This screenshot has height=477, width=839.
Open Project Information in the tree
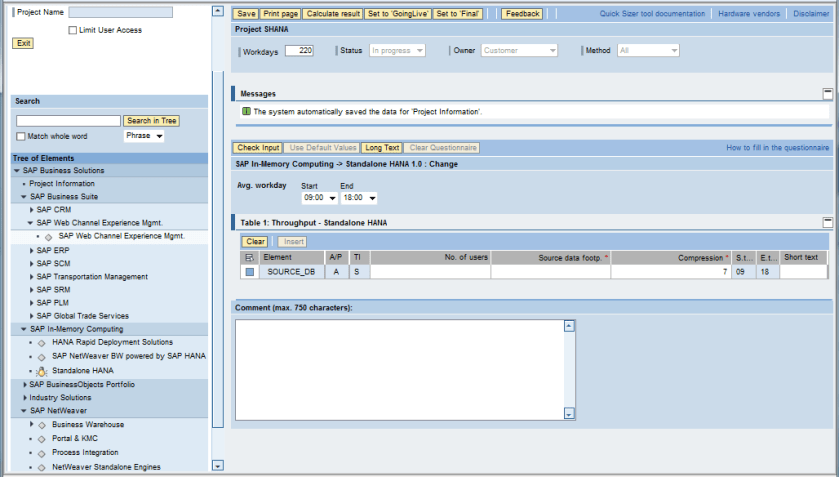pyautogui.click(x=61, y=184)
